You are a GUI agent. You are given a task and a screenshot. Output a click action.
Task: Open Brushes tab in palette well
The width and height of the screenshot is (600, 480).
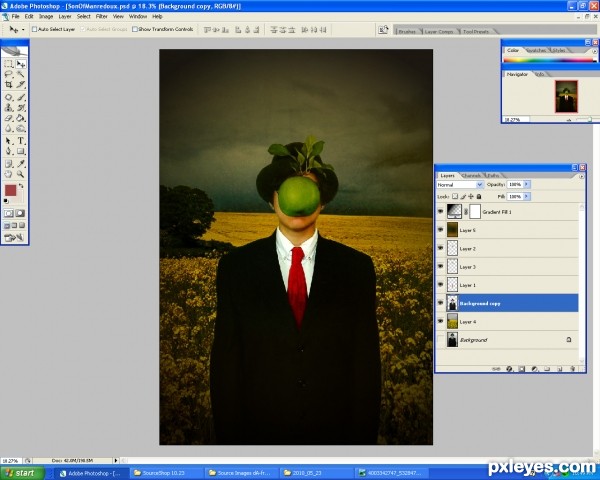(x=407, y=32)
